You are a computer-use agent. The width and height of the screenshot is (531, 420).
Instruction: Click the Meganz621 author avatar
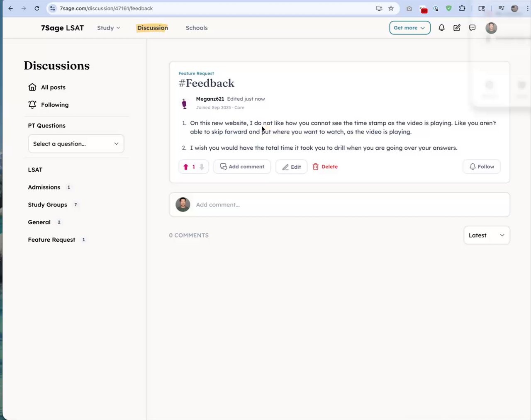(x=184, y=103)
